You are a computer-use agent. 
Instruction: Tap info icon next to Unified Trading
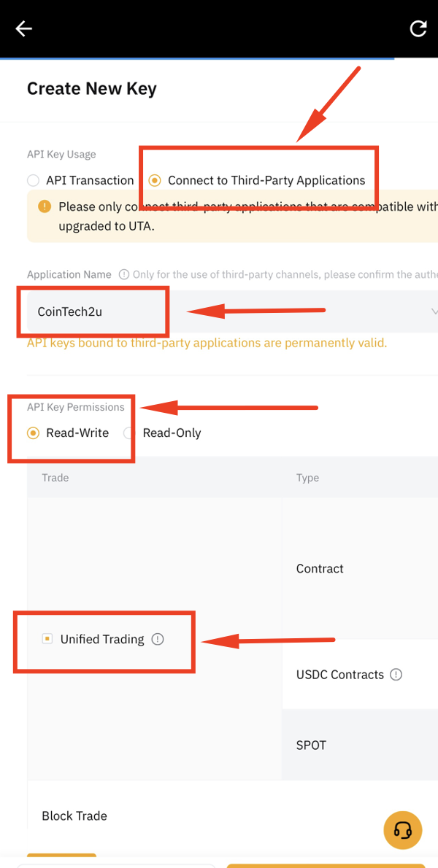coord(158,639)
